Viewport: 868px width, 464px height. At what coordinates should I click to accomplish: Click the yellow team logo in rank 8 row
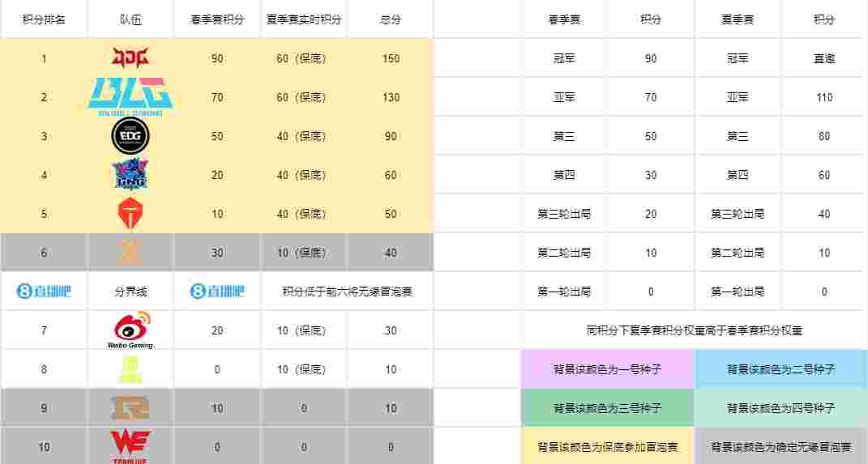[130, 369]
